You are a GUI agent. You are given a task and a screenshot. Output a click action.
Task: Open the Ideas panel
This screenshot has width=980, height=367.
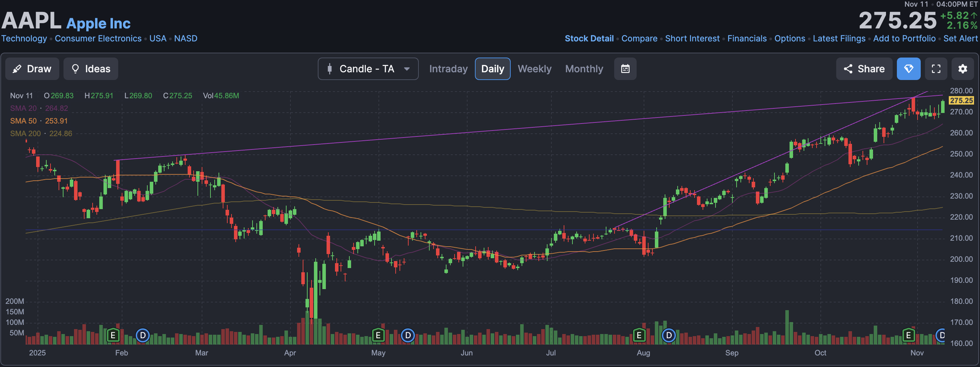click(90, 69)
